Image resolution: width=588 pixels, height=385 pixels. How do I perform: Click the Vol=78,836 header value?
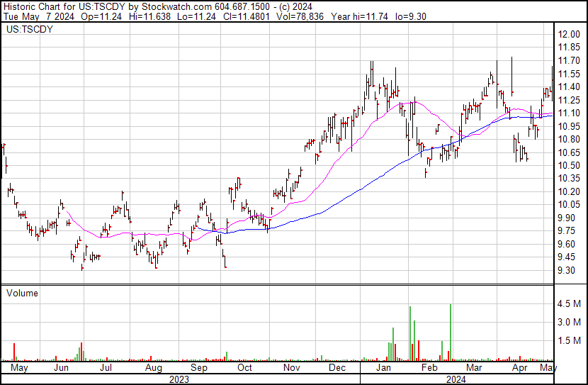(290, 16)
